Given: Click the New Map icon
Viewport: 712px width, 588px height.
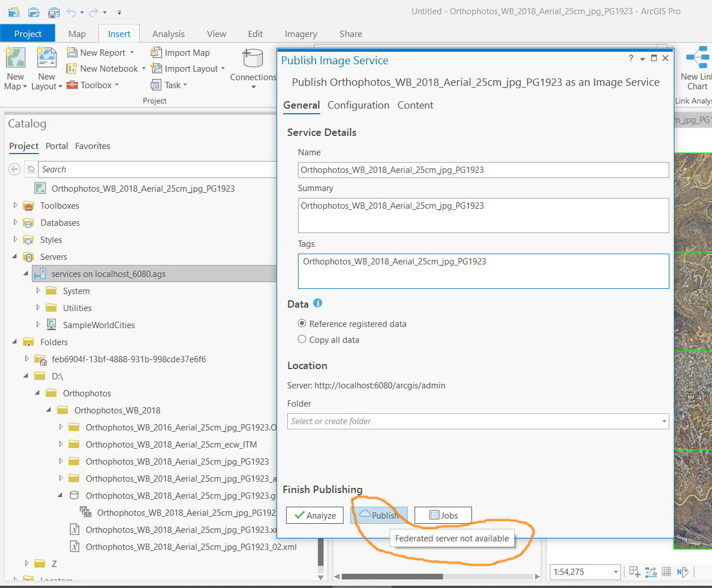Looking at the screenshot, I should pyautogui.click(x=15, y=59).
